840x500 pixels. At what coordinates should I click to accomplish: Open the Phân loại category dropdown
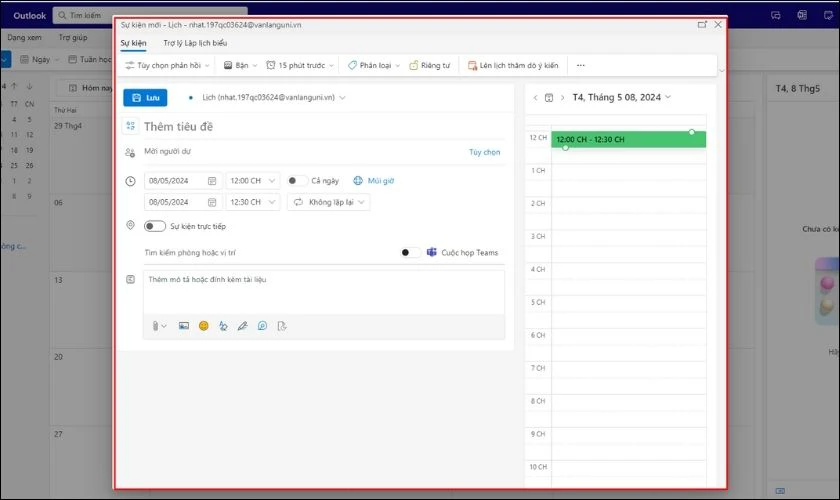tap(374, 65)
